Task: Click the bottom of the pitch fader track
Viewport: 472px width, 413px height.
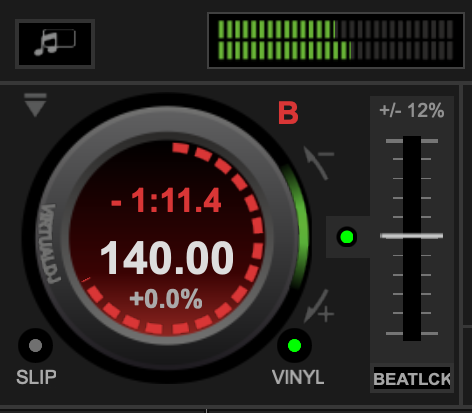Action: (412, 333)
